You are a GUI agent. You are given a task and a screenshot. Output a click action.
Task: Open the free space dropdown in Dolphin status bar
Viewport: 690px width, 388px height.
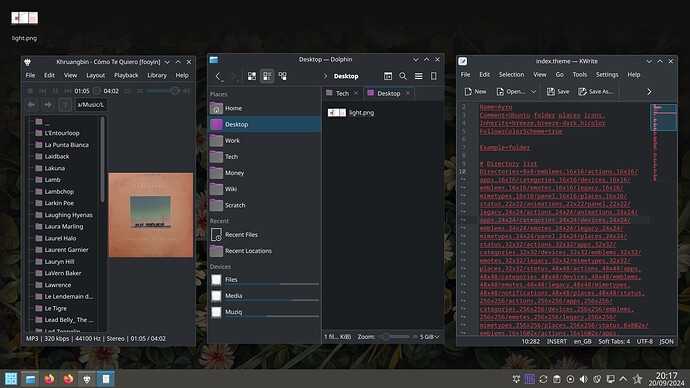(x=429, y=337)
